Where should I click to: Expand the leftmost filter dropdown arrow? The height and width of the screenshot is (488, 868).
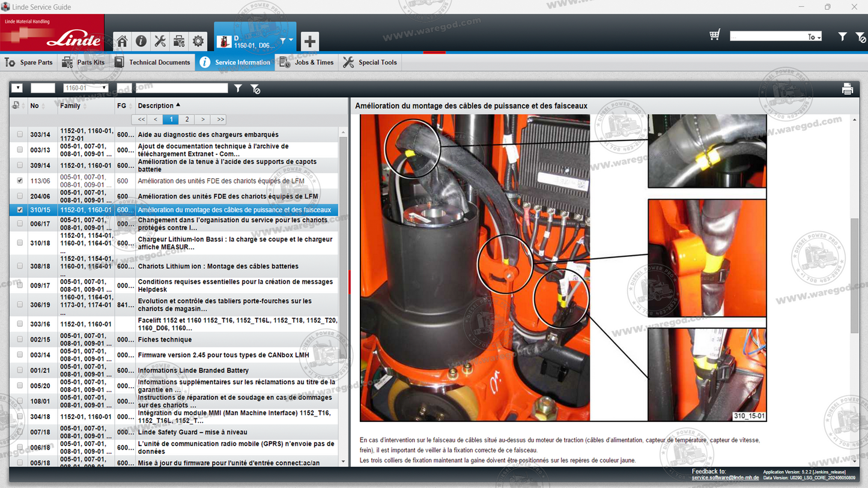click(x=17, y=88)
